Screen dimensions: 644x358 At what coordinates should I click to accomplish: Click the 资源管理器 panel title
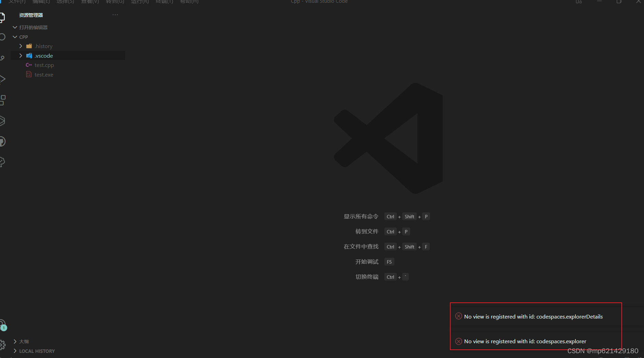point(31,15)
